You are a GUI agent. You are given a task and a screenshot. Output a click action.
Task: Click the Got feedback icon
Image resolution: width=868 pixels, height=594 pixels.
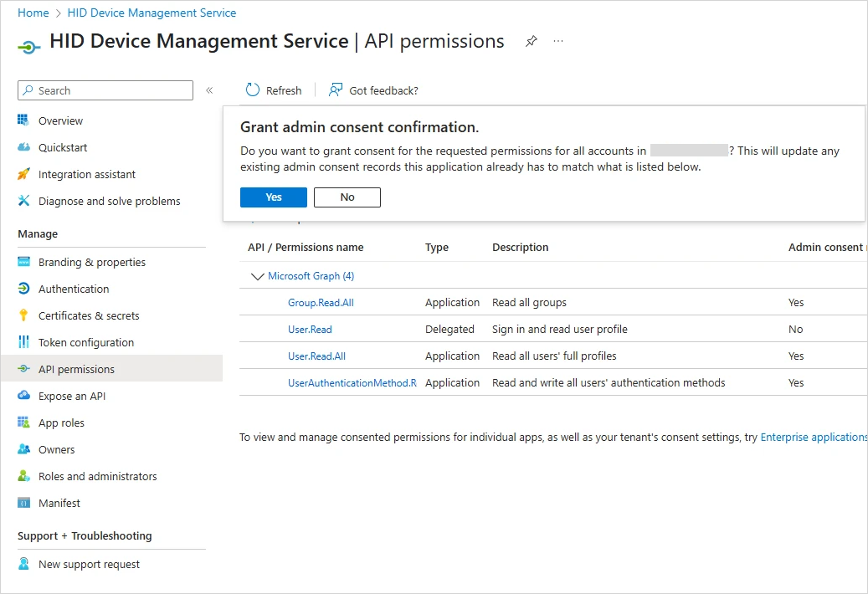coord(336,90)
